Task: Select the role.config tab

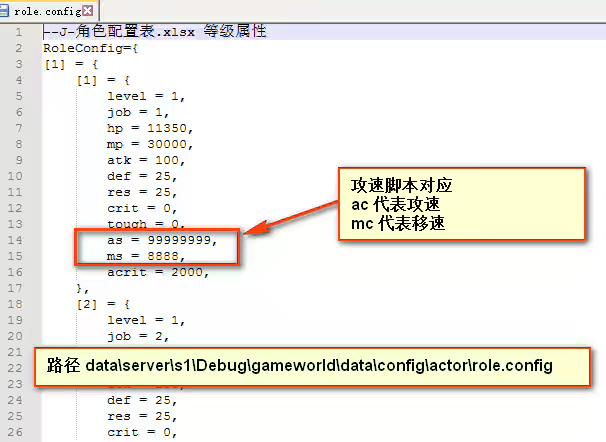Action: 48,10
